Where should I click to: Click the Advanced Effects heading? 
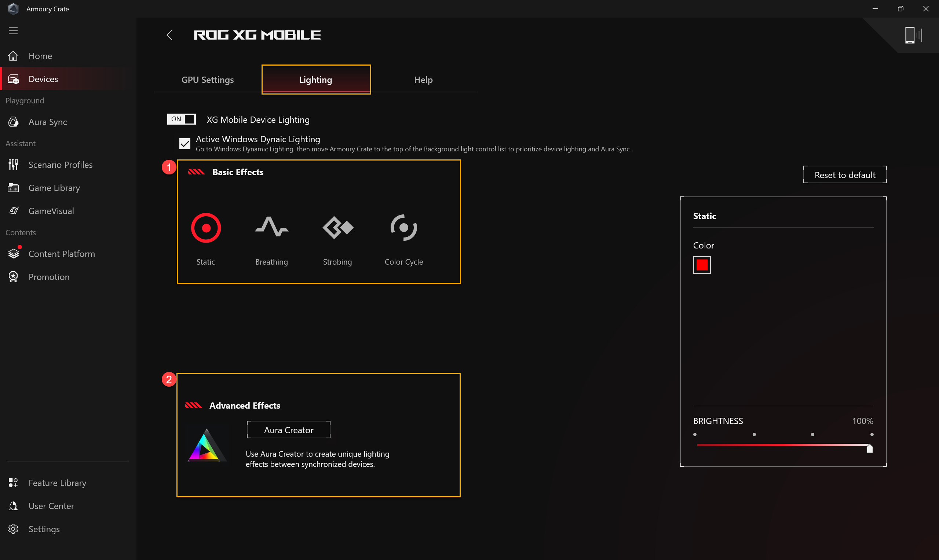coord(245,405)
